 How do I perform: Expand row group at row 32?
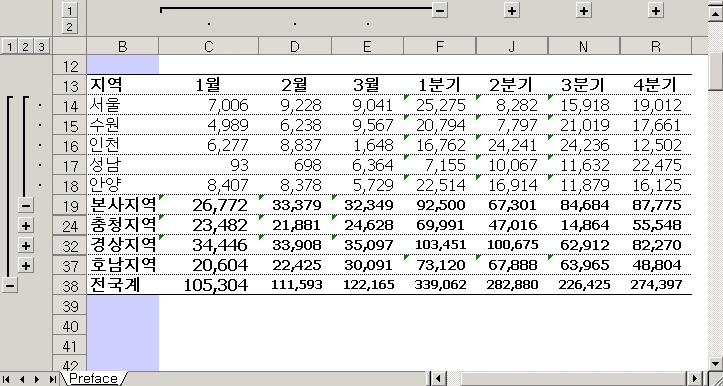pos(26,245)
